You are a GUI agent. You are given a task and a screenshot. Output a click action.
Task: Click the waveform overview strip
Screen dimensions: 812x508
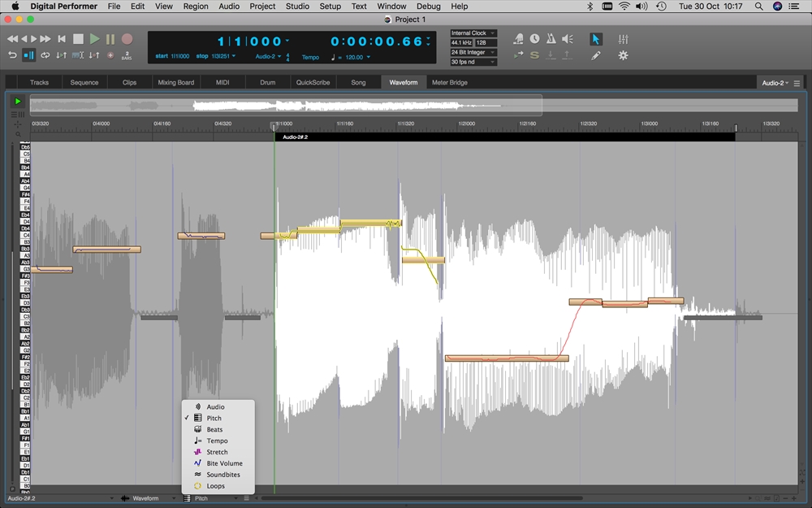click(414, 105)
